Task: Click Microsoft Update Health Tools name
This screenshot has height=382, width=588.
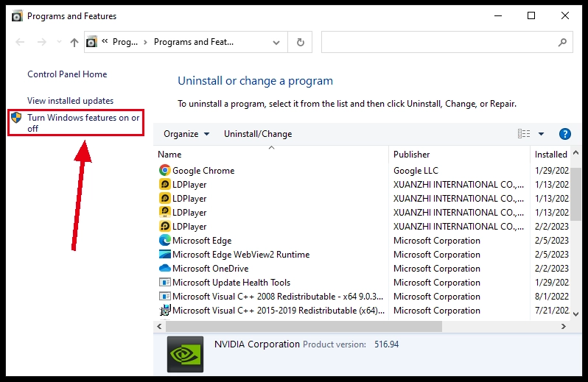Action: [231, 283]
